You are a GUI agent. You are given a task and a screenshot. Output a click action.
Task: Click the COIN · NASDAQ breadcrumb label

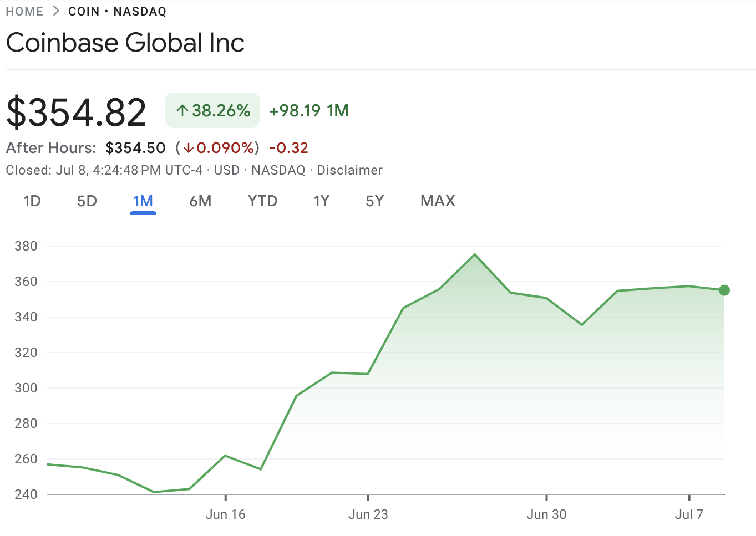tap(117, 10)
